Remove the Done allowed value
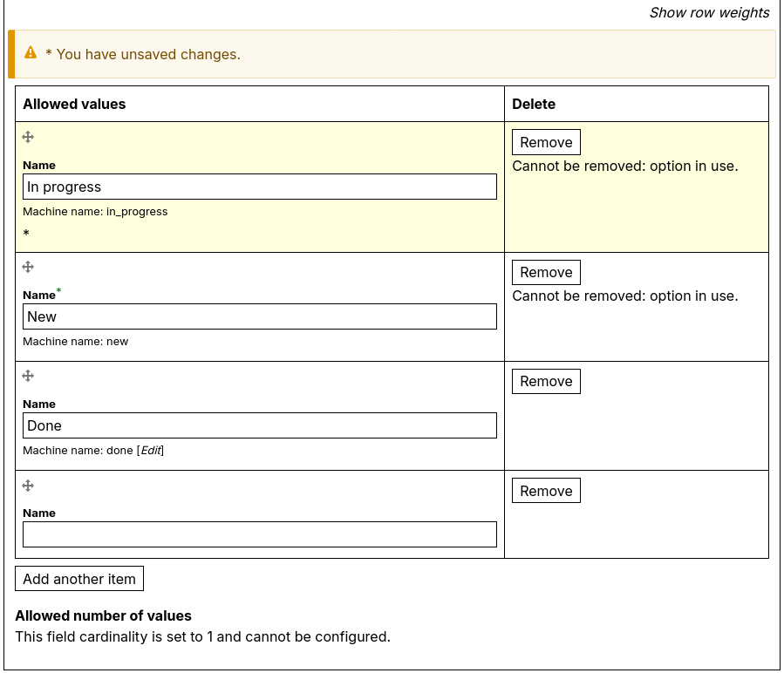Viewport: 784px width, 673px height. (545, 381)
